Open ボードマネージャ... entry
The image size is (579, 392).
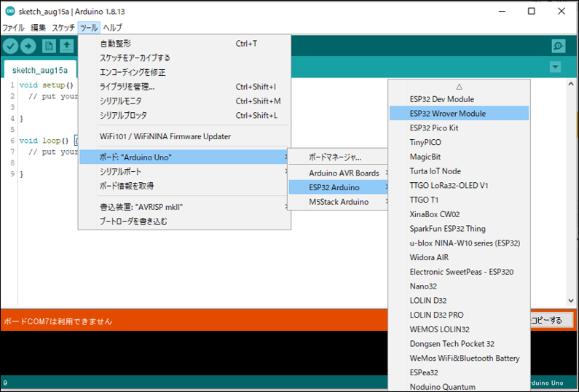click(x=335, y=157)
